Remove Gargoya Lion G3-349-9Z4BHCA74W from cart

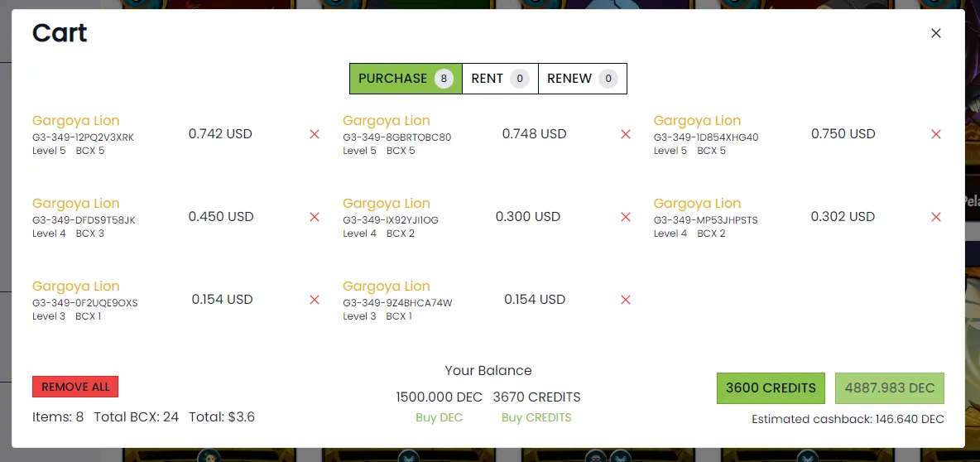coord(626,300)
